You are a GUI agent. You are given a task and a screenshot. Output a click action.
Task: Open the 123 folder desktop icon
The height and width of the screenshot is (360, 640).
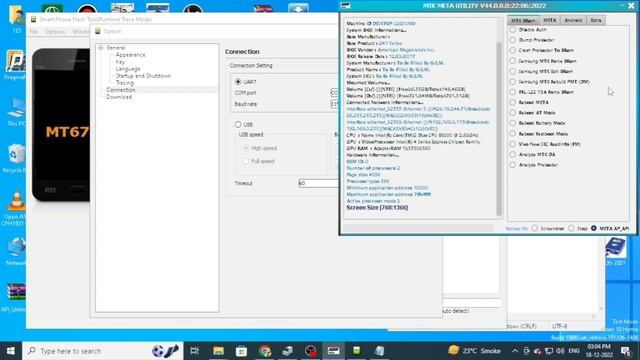coord(16,19)
